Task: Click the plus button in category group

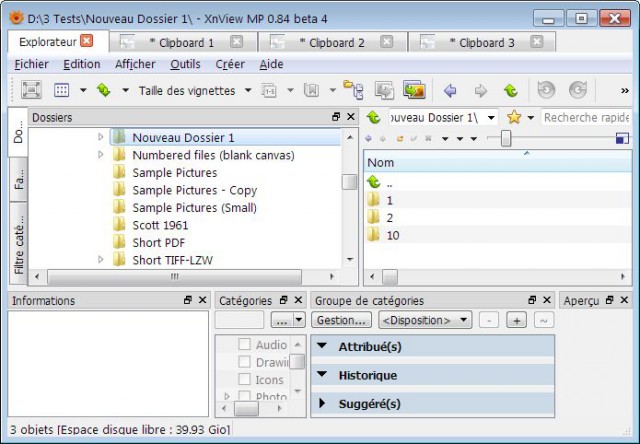Action: click(516, 320)
